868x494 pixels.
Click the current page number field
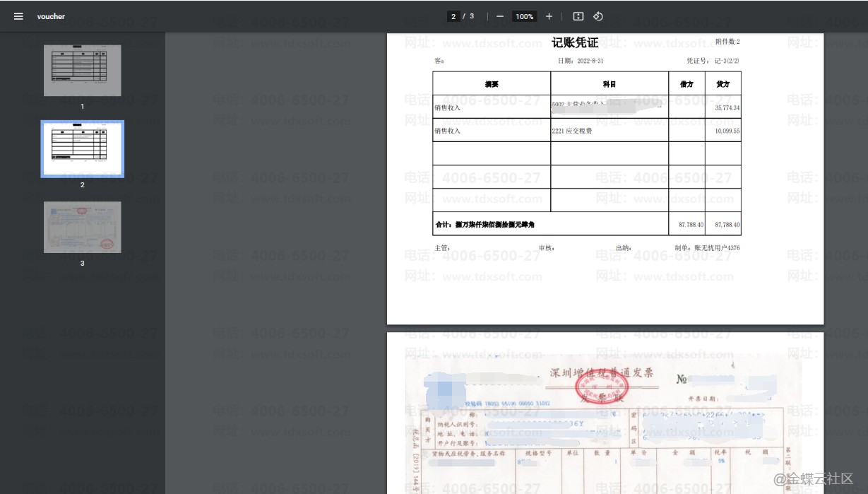(453, 16)
